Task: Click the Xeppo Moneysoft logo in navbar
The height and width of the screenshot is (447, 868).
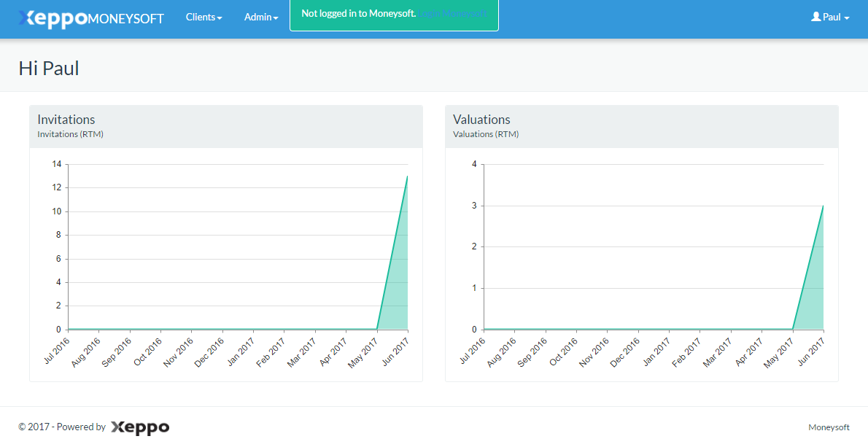Action: 91,18
